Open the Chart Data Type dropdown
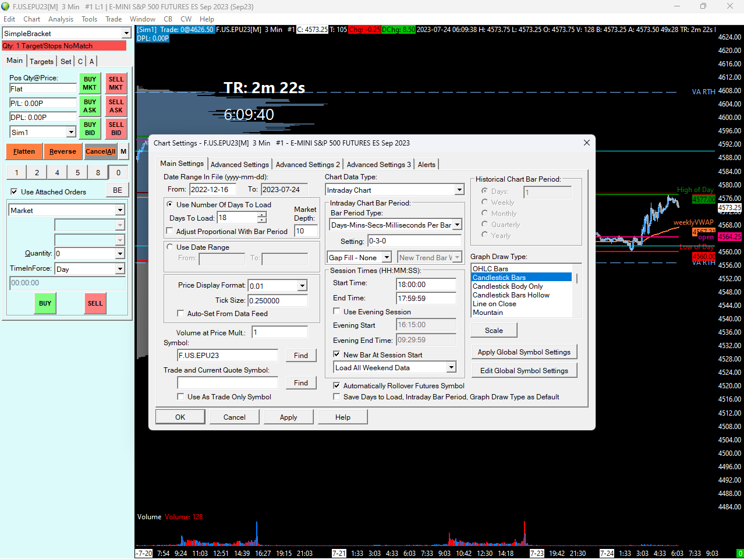 [x=459, y=190]
